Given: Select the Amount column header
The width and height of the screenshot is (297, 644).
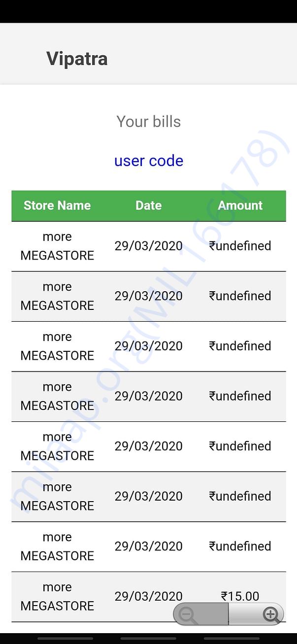Looking at the screenshot, I should click(x=240, y=205).
